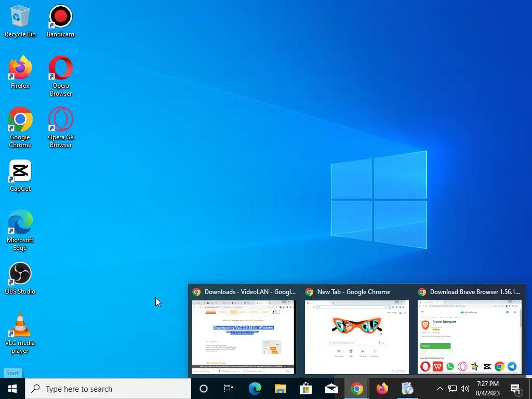Viewport: 532px width, 399px height.
Task: Select the VLC media player desktop shortcut
Action: [x=20, y=334]
